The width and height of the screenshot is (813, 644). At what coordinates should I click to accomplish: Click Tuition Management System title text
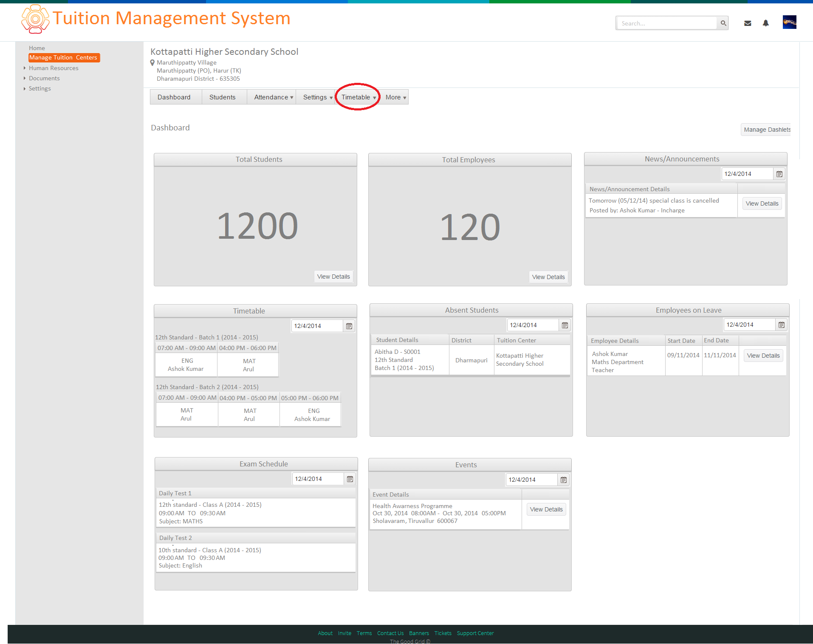tap(172, 18)
